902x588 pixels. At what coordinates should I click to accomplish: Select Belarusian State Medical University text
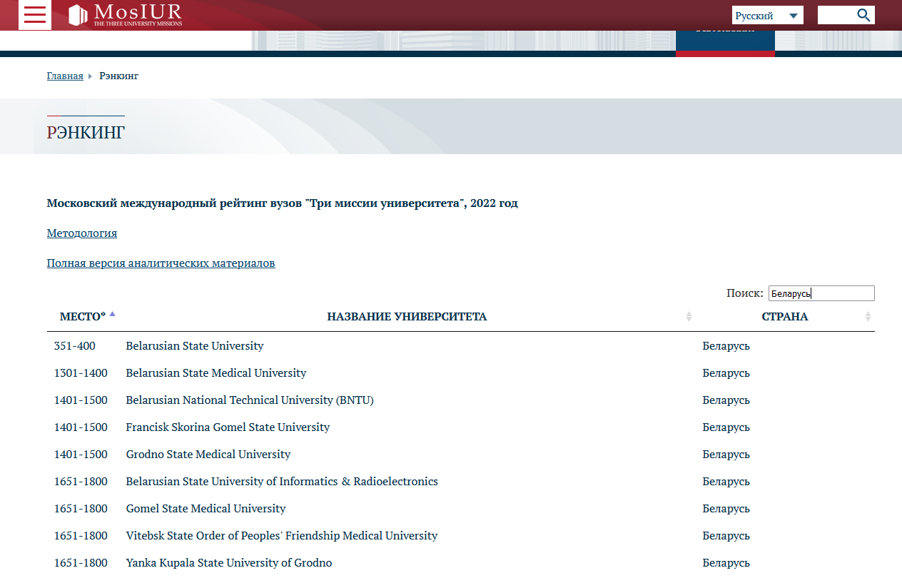pos(216,373)
